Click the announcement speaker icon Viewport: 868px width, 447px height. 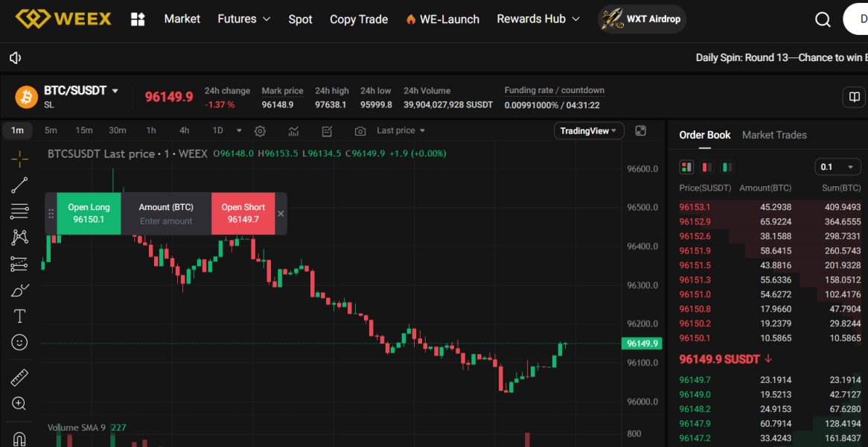pos(16,57)
